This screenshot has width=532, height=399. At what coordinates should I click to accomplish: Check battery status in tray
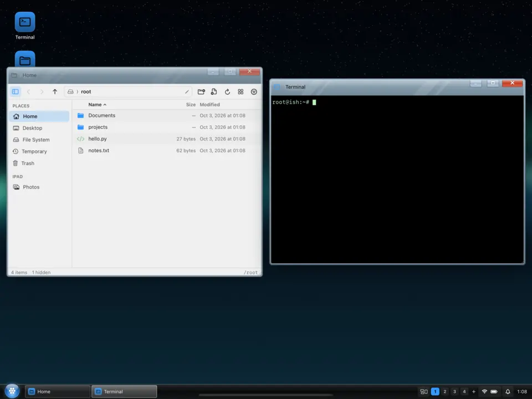tap(494, 392)
